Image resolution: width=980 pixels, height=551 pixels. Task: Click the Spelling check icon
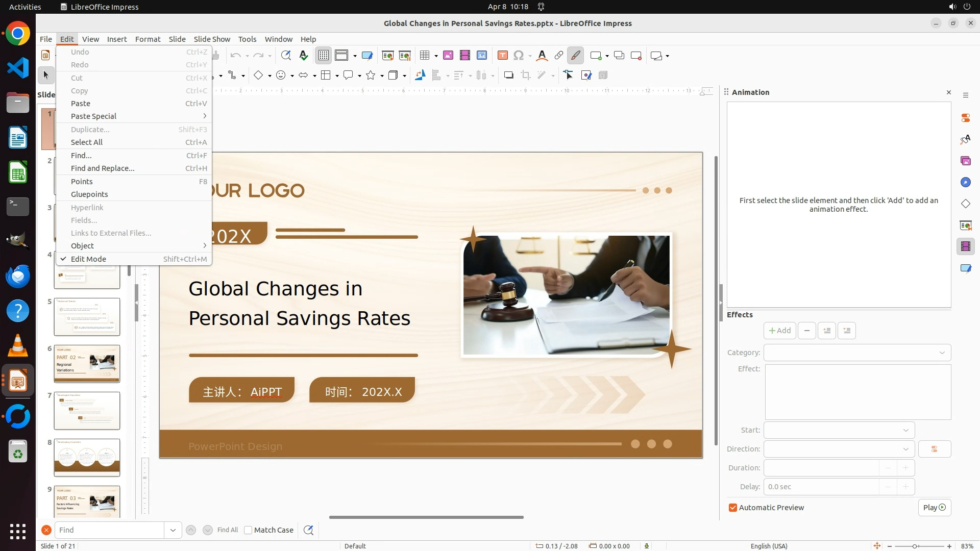tap(304, 56)
